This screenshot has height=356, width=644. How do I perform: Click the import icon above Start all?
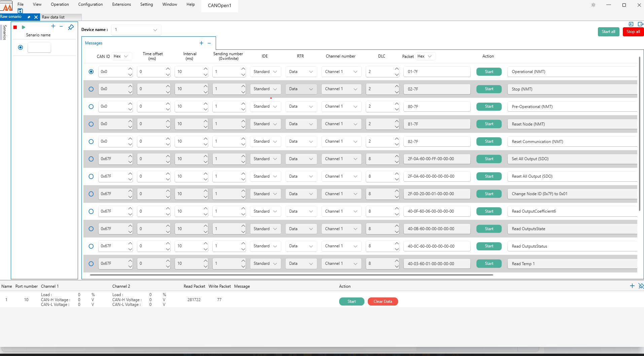click(x=631, y=24)
